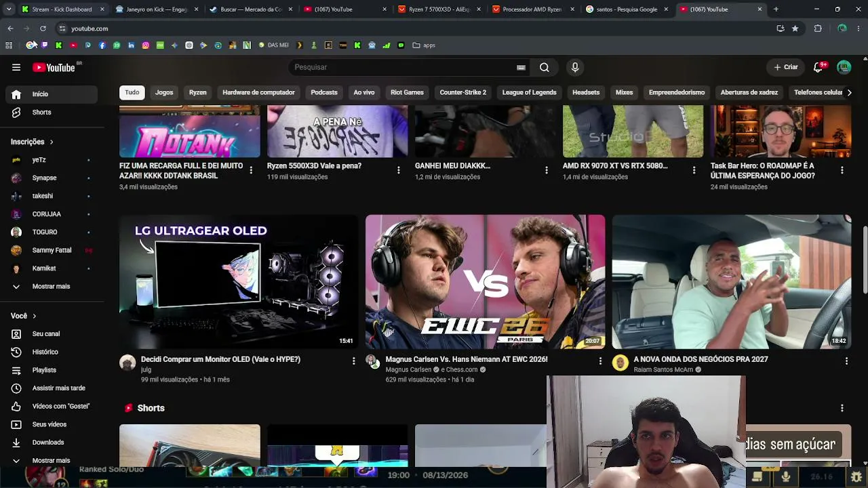Switch to the Ryzen 7 5700X3D AliExpress tab
Viewport: 868px width, 488px height.
click(x=439, y=9)
